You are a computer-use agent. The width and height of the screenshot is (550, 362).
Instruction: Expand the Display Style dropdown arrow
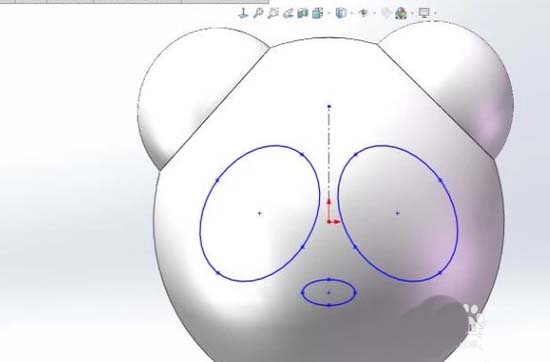pos(352,13)
